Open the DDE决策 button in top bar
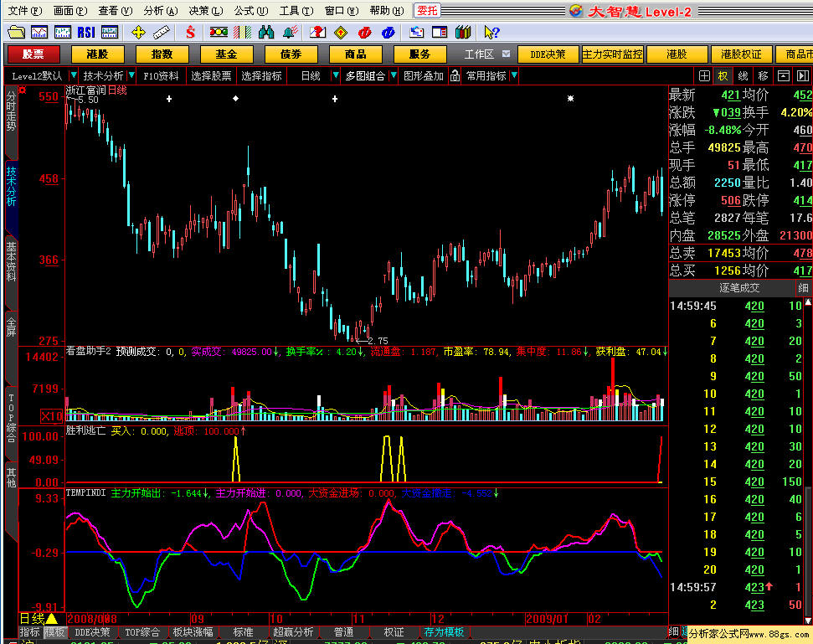This screenshot has height=644, width=813. (548, 54)
